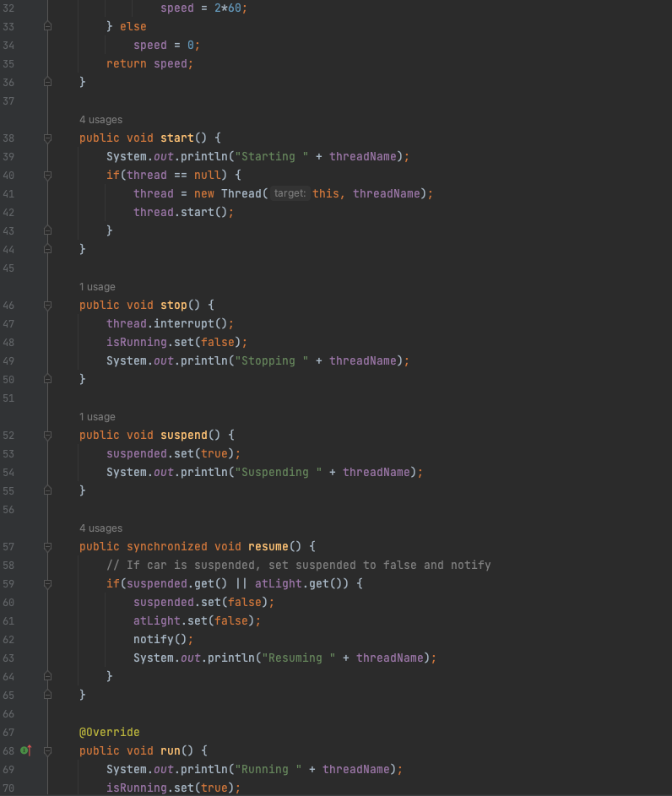Click the synchronized keyword
Screen dimensions: 672x796
click(x=167, y=547)
